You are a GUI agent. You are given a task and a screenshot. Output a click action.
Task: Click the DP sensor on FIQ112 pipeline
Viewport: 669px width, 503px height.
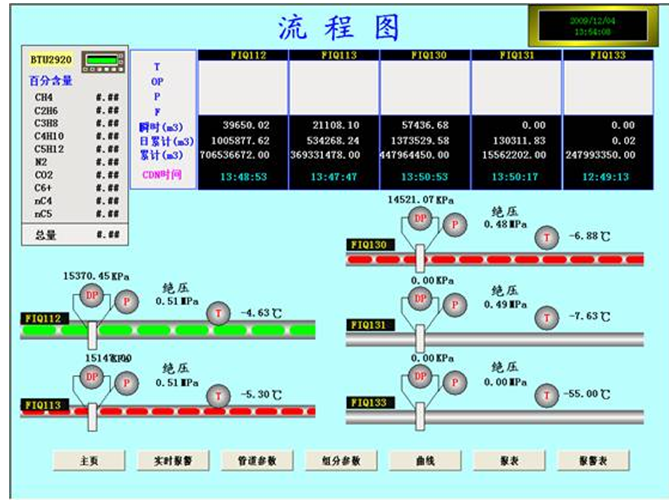coord(91,294)
